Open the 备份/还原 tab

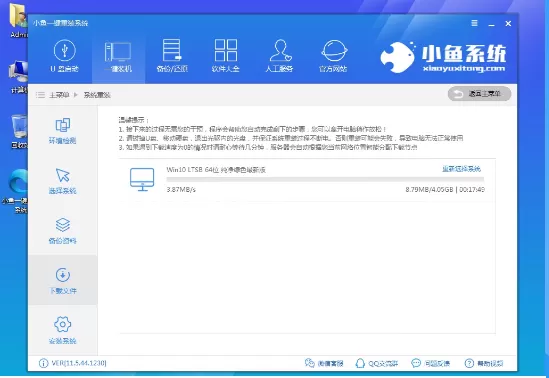click(x=172, y=56)
